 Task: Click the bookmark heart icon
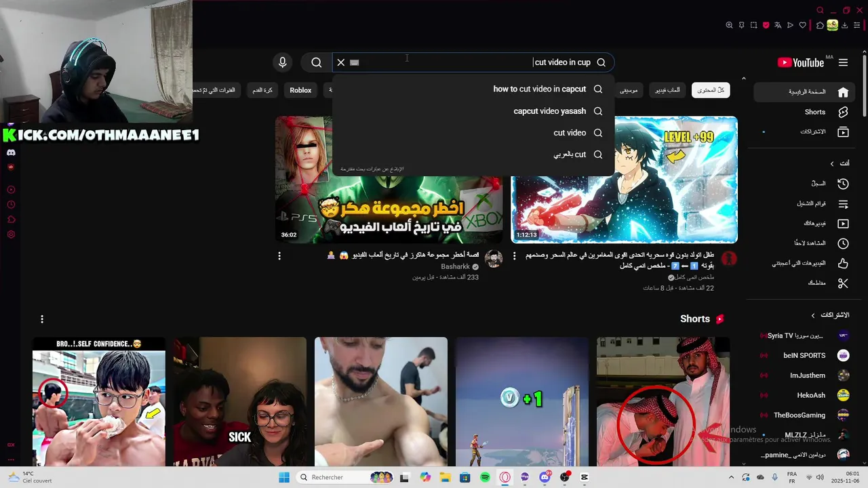(802, 25)
